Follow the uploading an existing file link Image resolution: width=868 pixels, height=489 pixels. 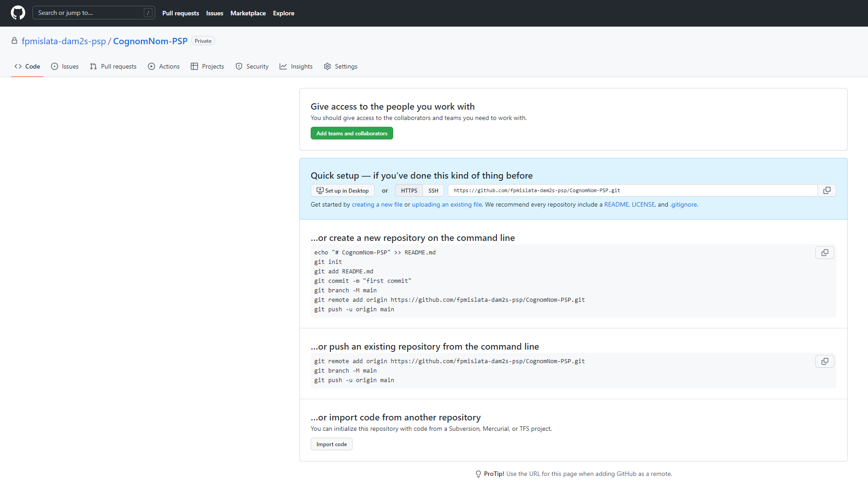point(447,204)
